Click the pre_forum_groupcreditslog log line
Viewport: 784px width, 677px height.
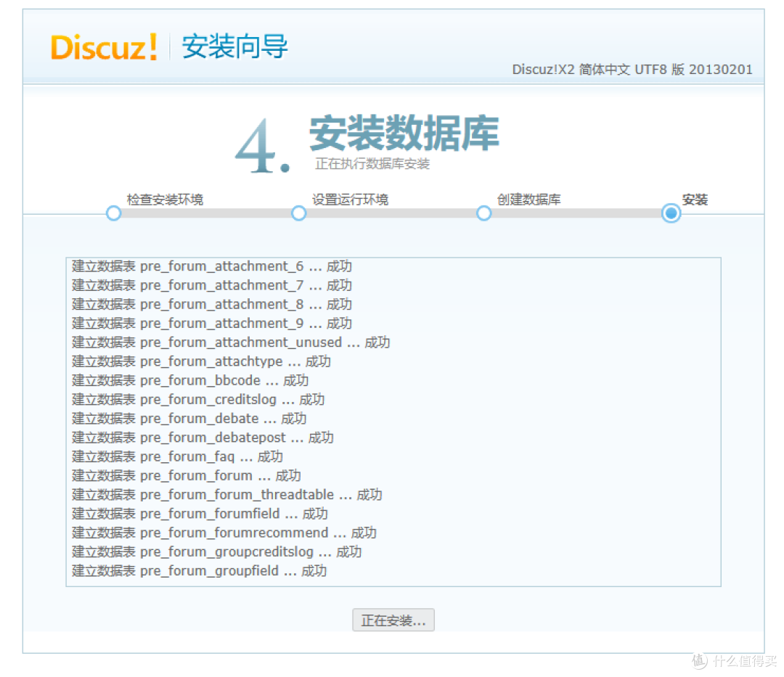coord(216,551)
